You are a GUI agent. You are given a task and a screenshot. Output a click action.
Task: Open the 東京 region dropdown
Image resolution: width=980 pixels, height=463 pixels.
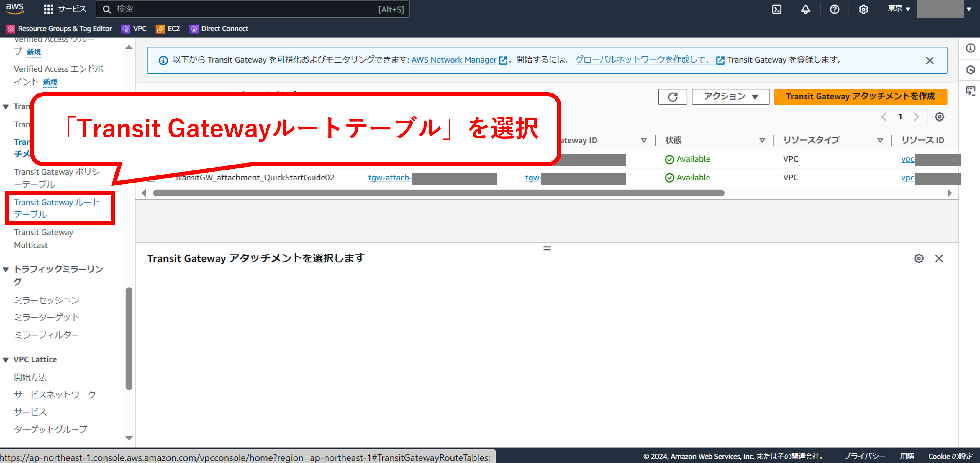[899, 9]
